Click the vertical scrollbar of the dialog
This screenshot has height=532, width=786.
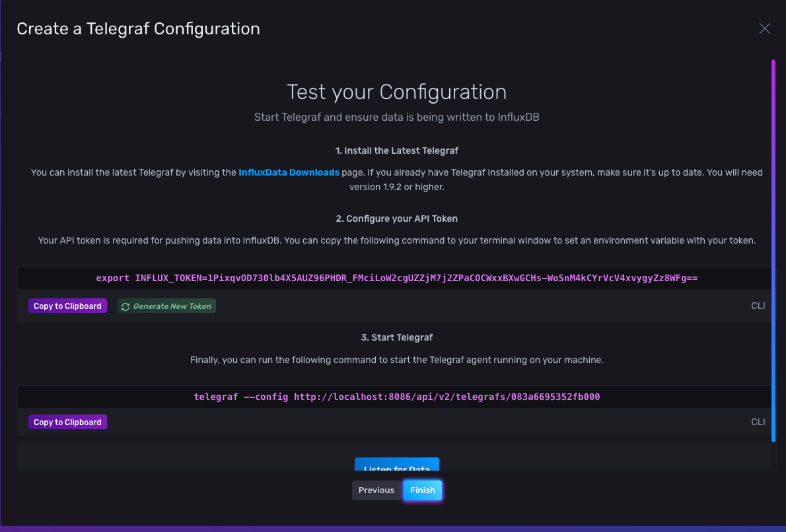click(773, 250)
